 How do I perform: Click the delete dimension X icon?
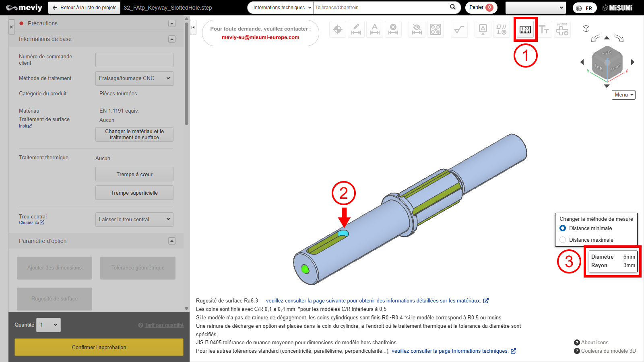tap(393, 29)
